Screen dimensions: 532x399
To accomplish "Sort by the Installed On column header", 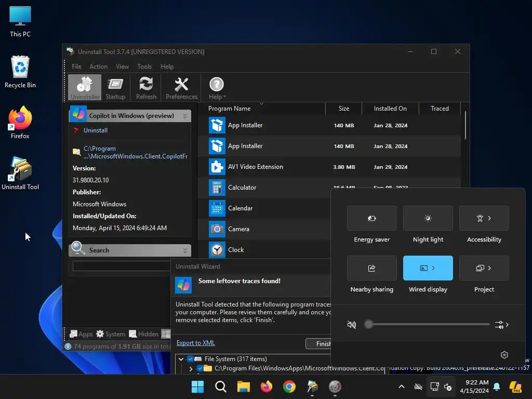I will click(x=390, y=109).
